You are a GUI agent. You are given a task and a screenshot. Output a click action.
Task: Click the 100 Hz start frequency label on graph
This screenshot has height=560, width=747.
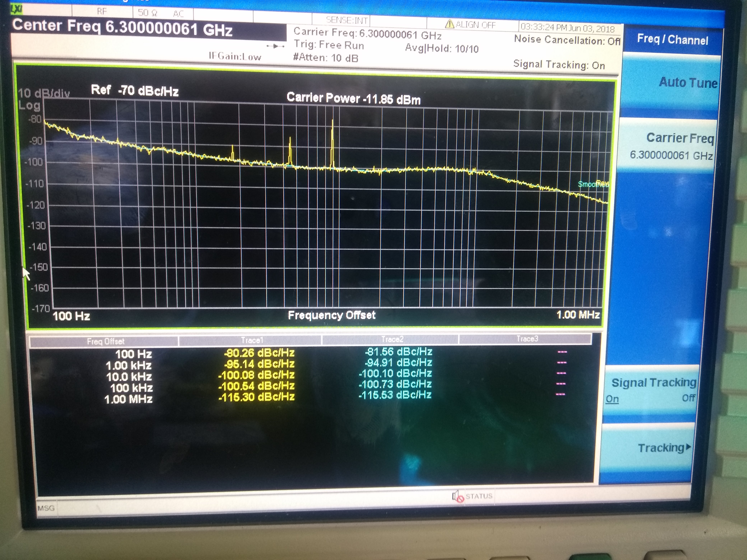point(71,316)
